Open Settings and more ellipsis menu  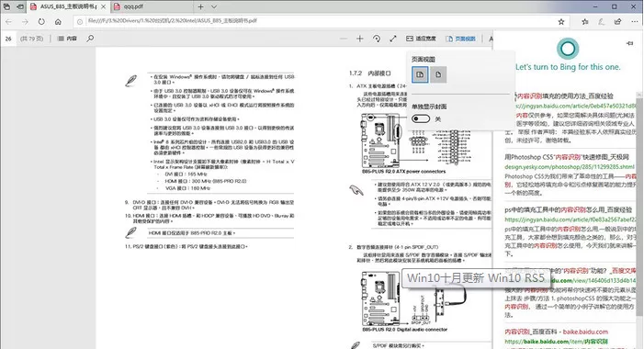coord(635,22)
